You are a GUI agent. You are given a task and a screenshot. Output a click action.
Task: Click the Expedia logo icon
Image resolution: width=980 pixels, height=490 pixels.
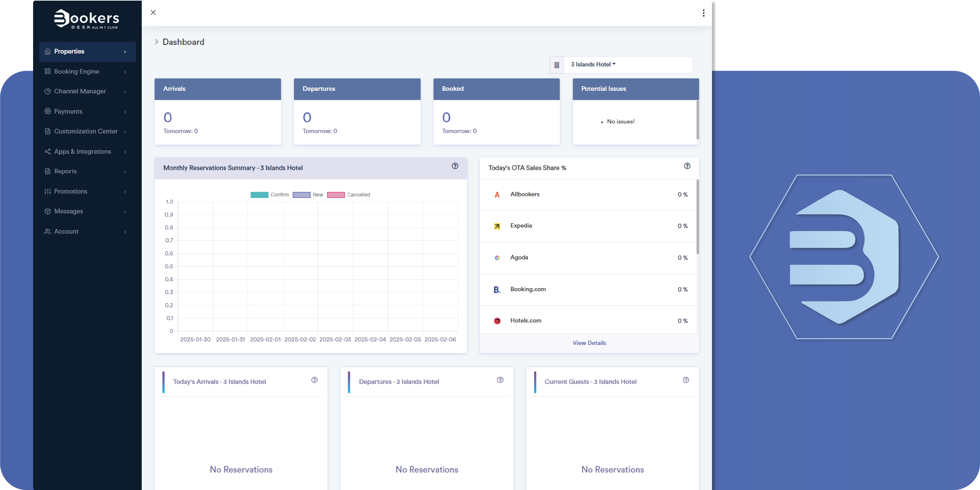(497, 226)
